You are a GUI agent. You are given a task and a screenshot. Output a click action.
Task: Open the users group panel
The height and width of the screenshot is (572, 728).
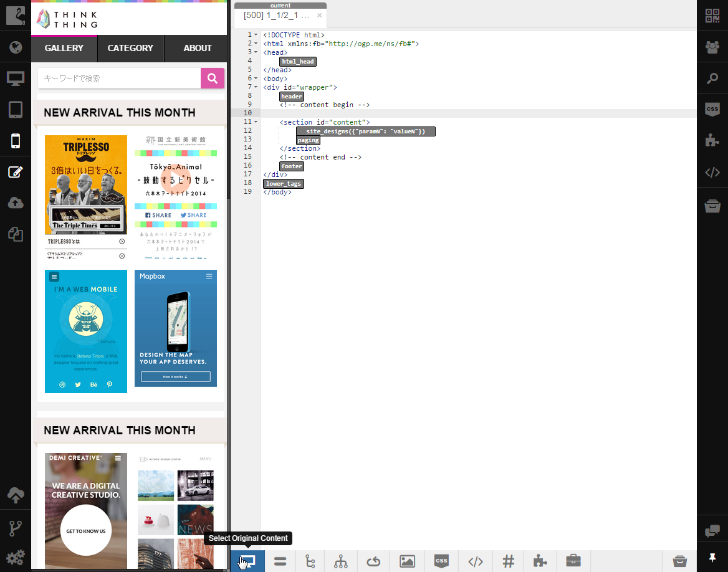712,47
